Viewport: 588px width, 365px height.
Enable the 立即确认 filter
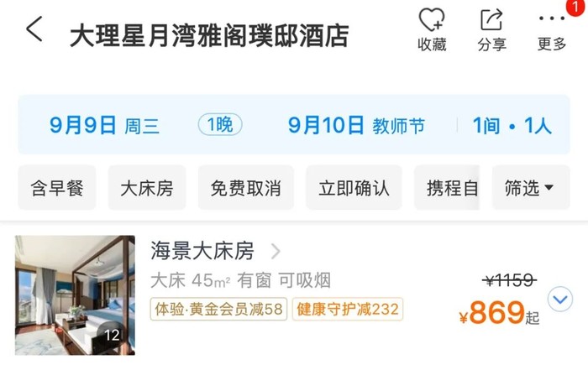(x=354, y=187)
